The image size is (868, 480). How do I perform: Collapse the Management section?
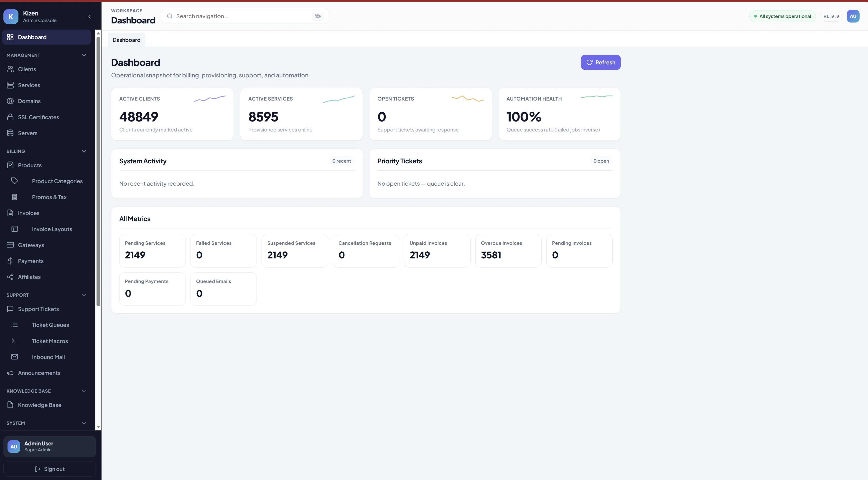(84, 55)
